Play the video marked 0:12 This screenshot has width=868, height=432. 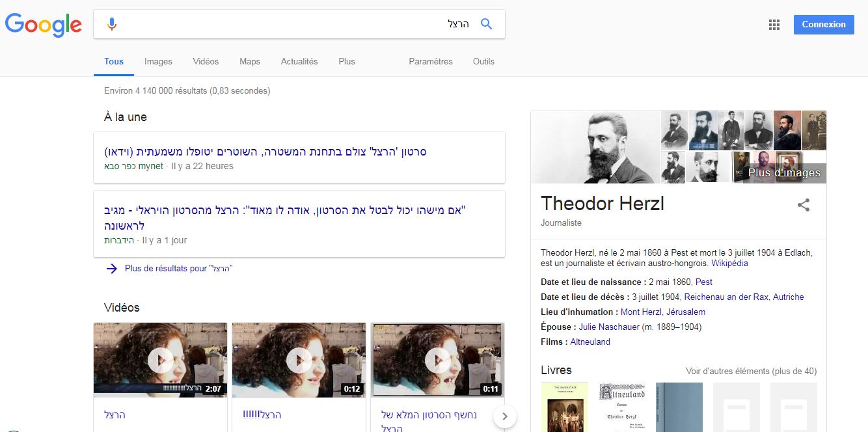pos(299,359)
